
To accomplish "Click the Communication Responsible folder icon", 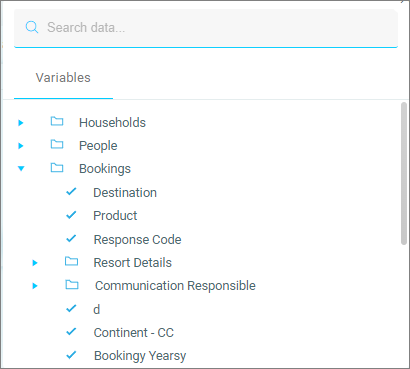I will tap(72, 285).
